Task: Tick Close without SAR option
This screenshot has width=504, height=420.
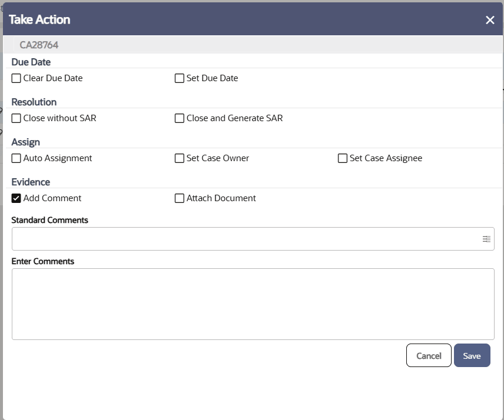Action: [16, 118]
